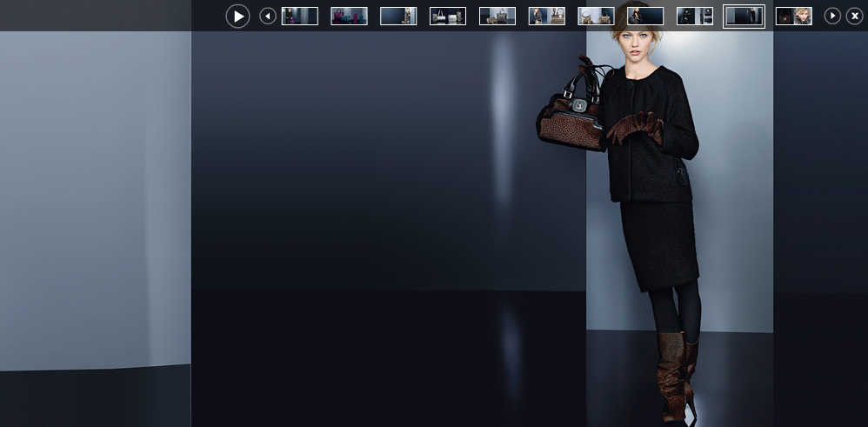Open the third thumbnail in the strip

tap(398, 16)
